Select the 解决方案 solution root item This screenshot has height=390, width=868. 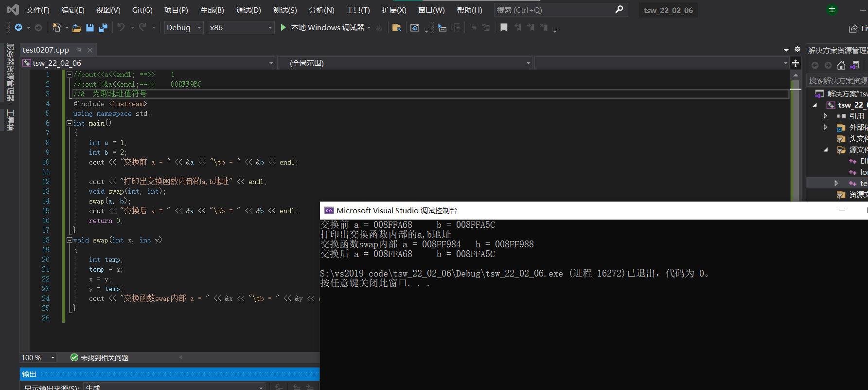point(841,93)
